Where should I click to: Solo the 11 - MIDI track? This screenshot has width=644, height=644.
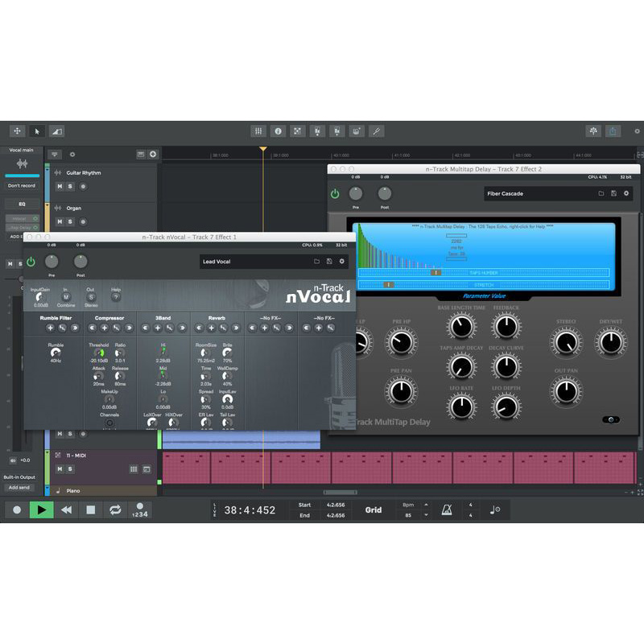pyautogui.click(x=70, y=469)
